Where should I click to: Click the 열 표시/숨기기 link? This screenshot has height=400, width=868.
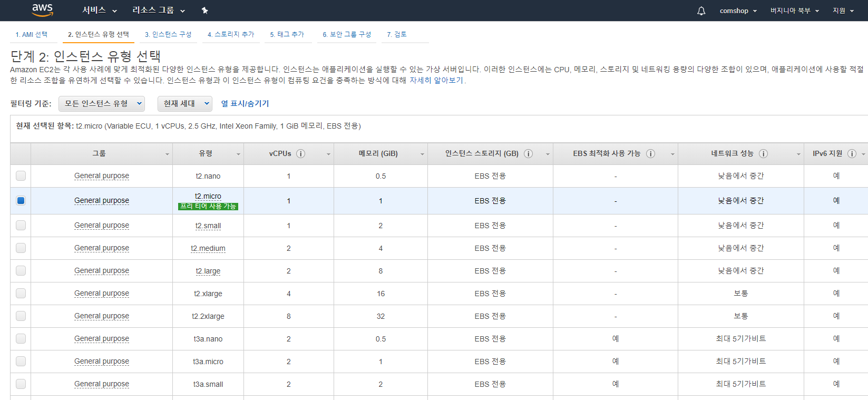245,104
